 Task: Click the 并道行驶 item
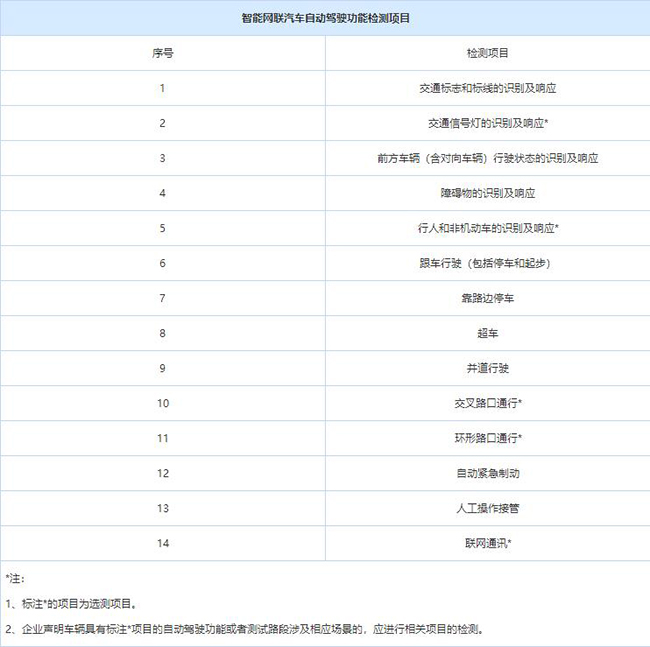[487, 368]
